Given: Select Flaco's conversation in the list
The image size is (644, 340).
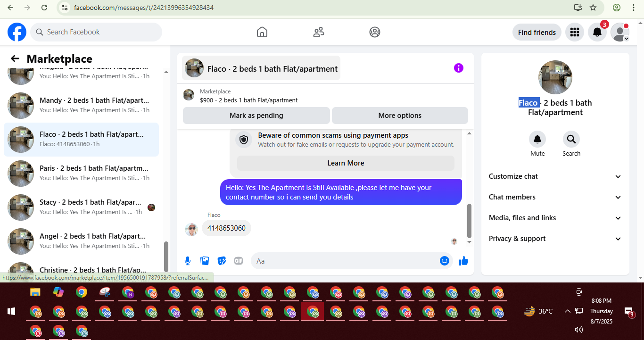Looking at the screenshot, I should [81, 140].
